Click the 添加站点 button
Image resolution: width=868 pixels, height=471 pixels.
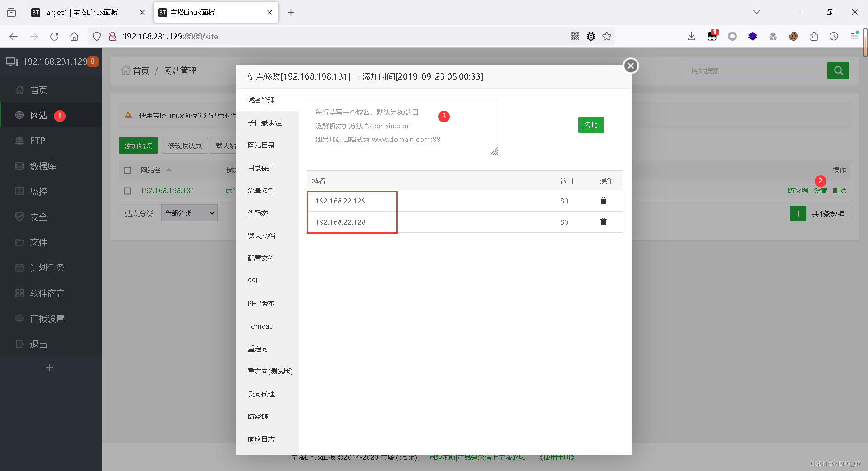coord(138,146)
